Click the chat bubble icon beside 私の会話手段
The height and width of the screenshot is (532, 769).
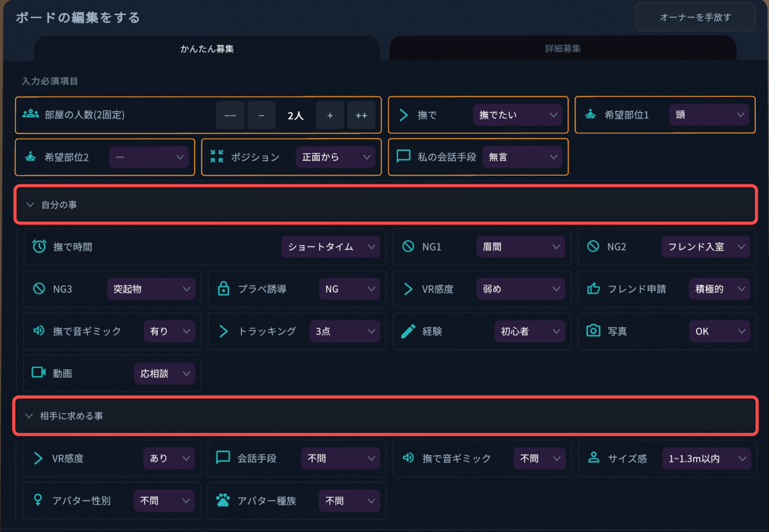click(404, 157)
